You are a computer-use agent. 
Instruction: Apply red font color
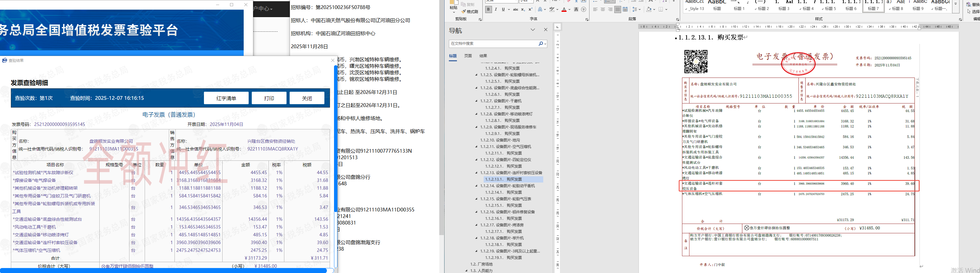[564, 10]
